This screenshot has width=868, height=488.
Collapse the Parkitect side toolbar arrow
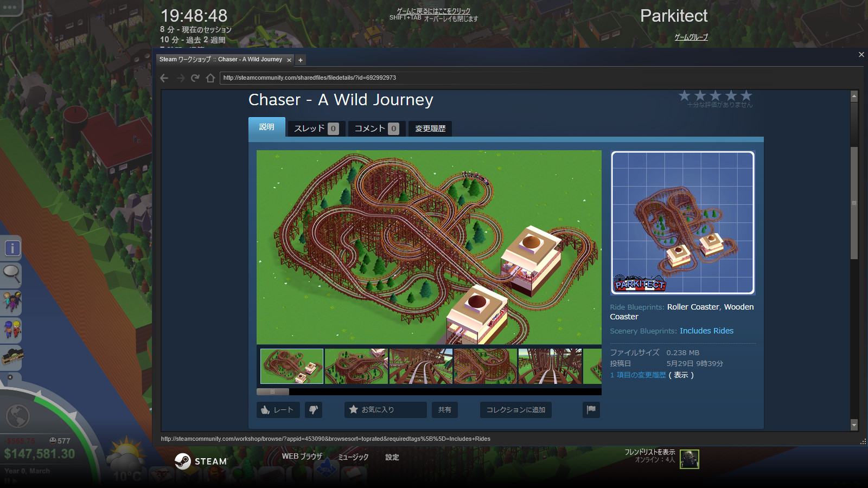coord(10,377)
